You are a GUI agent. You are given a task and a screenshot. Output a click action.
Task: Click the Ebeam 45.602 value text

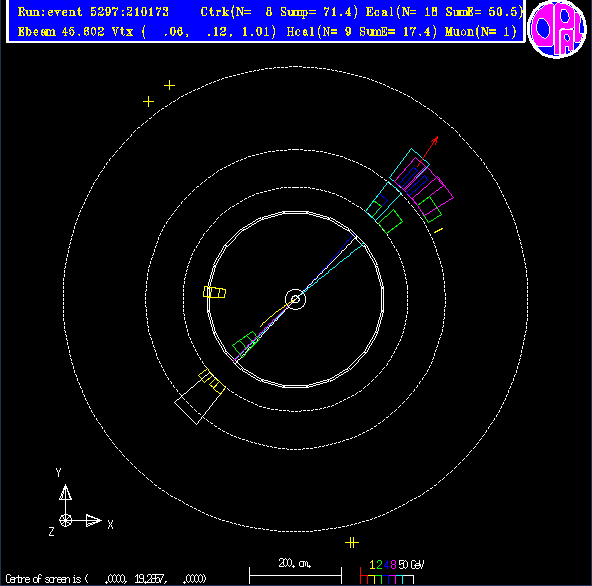coord(61,32)
